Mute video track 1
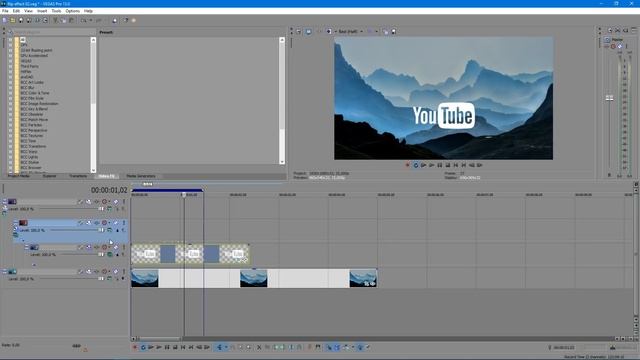 pyautogui.click(x=116, y=202)
